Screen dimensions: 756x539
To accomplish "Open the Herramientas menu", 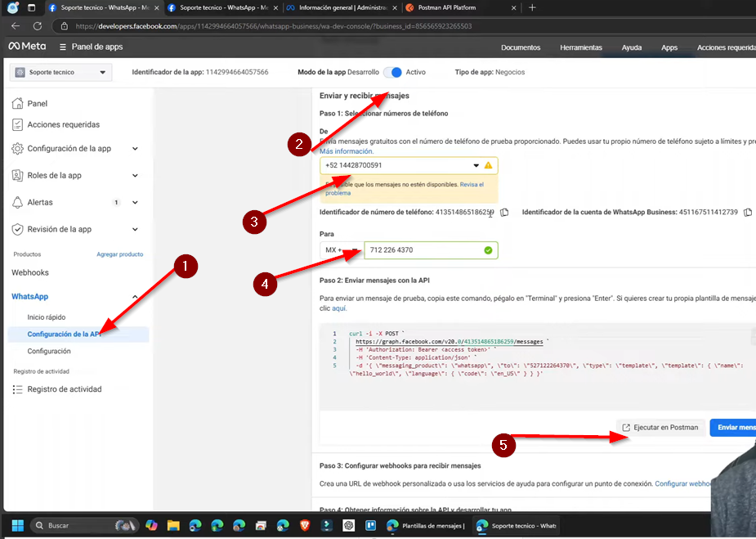I will pos(581,47).
